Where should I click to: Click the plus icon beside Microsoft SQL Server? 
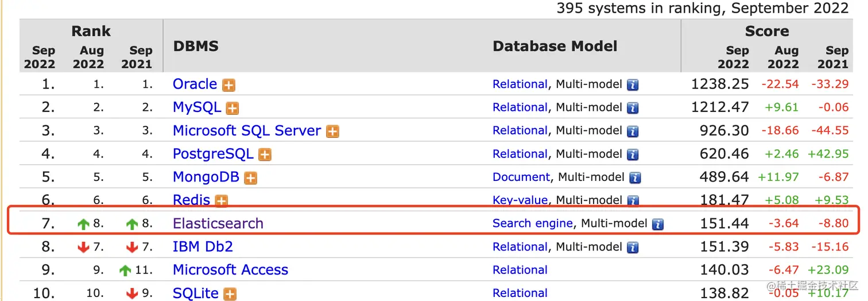pyautogui.click(x=332, y=132)
